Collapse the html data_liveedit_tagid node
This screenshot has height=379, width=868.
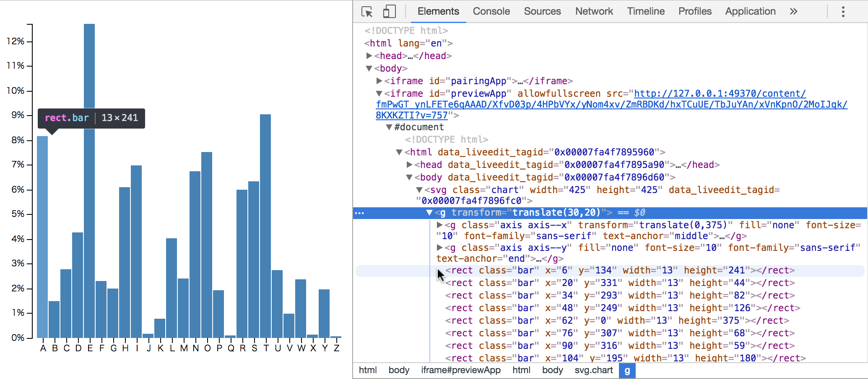tap(399, 152)
